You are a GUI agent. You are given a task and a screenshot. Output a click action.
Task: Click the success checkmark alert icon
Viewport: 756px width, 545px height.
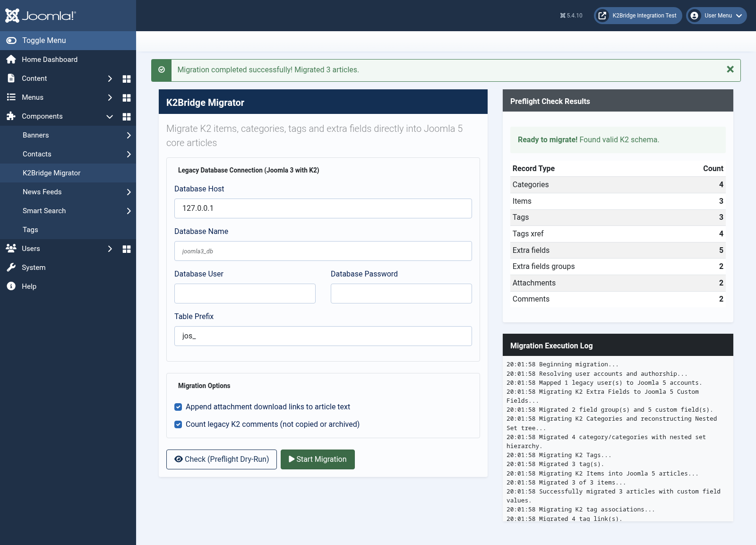[162, 70]
